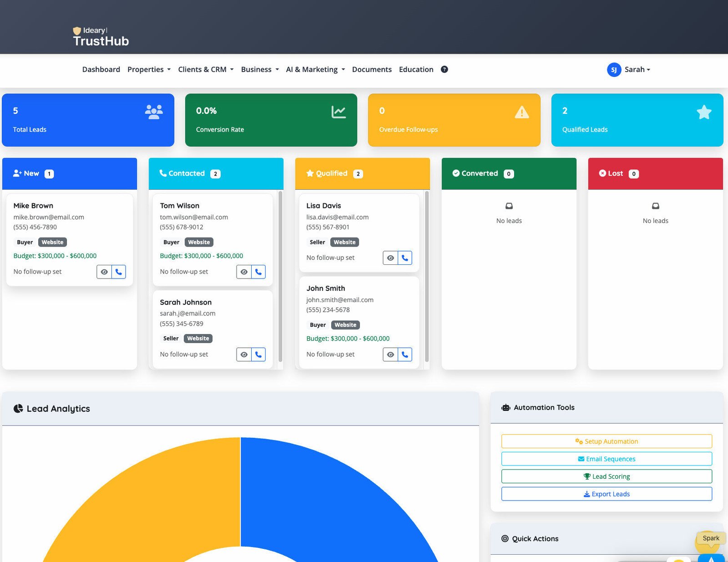Viewport: 728px width, 562px height.
Task: Call Lisa Davis with phone icon
Action: pos(405,258)
